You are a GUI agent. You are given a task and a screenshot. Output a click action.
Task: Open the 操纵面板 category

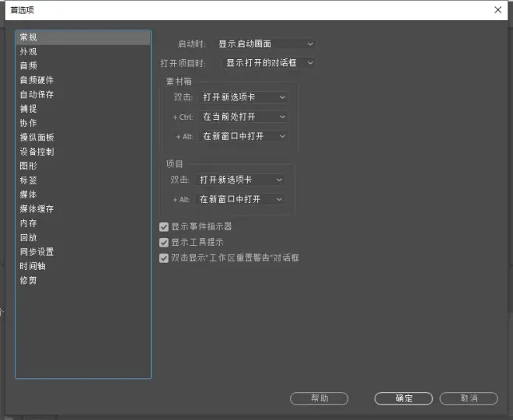click(x=83, y=138)
